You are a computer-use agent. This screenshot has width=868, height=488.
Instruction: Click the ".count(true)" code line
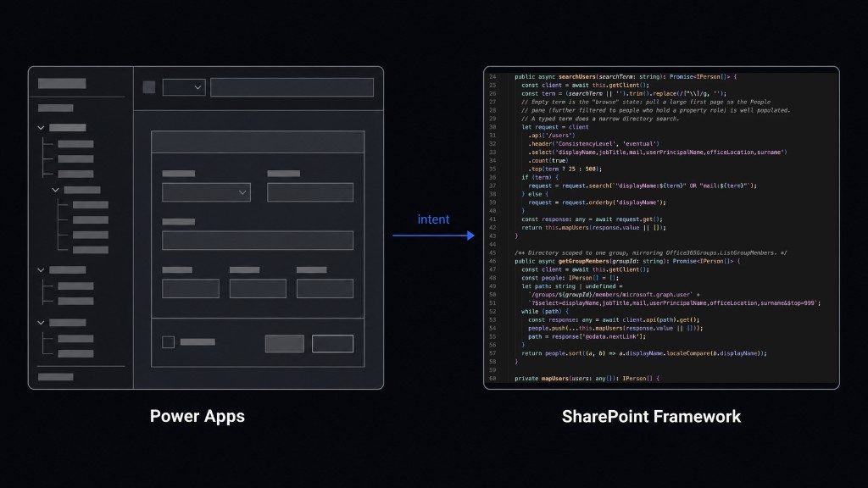coord(548,160)
